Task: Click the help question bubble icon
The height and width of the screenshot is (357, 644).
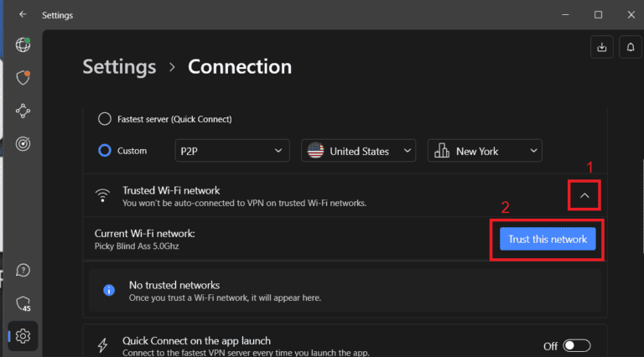Action: point(23,270)
